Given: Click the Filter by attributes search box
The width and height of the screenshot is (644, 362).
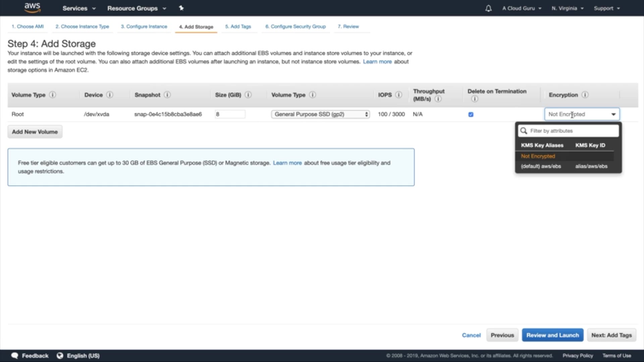Looking at the screenshot, I should coord(573,131).
